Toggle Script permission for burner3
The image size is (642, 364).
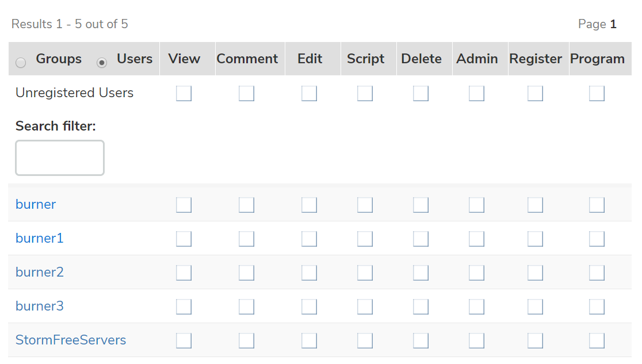point(365,306)
